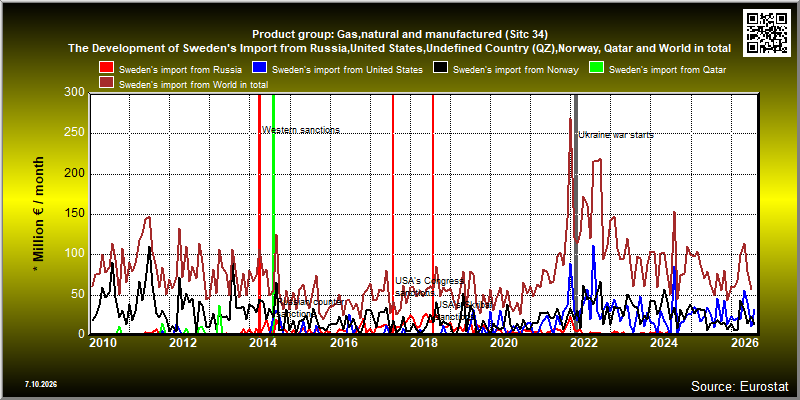Click the USA's Congress sanctions annotation
The width and height of the screenshot is (800, 400).
(x=430, y=287)
